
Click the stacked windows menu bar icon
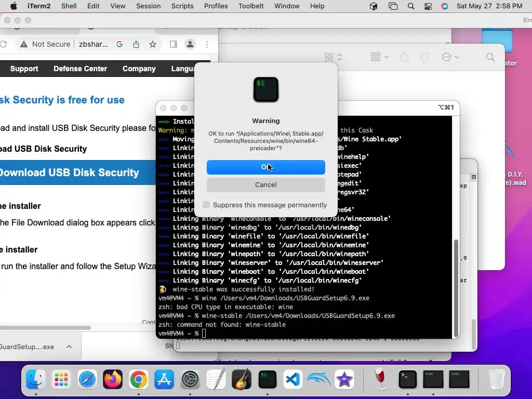pos(393,6)
